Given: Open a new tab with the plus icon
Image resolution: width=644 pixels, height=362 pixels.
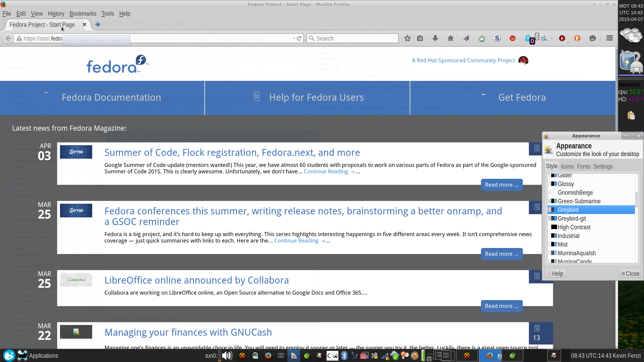Looking at the screenshot, I should pyautogui.click(x=98, y=25).
